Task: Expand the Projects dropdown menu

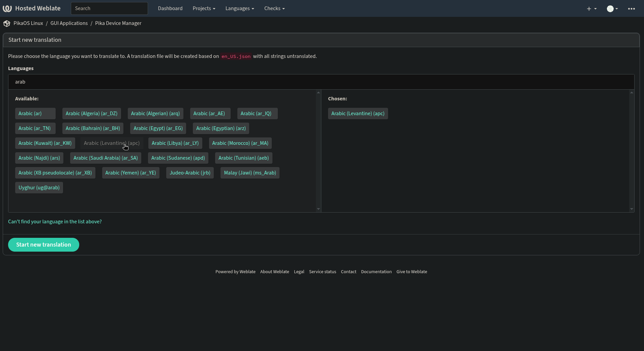Action: coord(204,8)
